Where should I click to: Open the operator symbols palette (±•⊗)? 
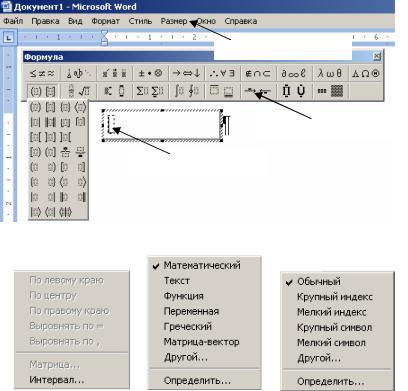point(150,73)
